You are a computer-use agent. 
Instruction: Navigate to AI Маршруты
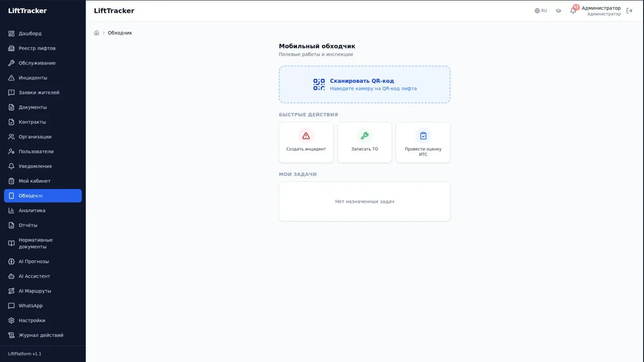click(43, 291)
